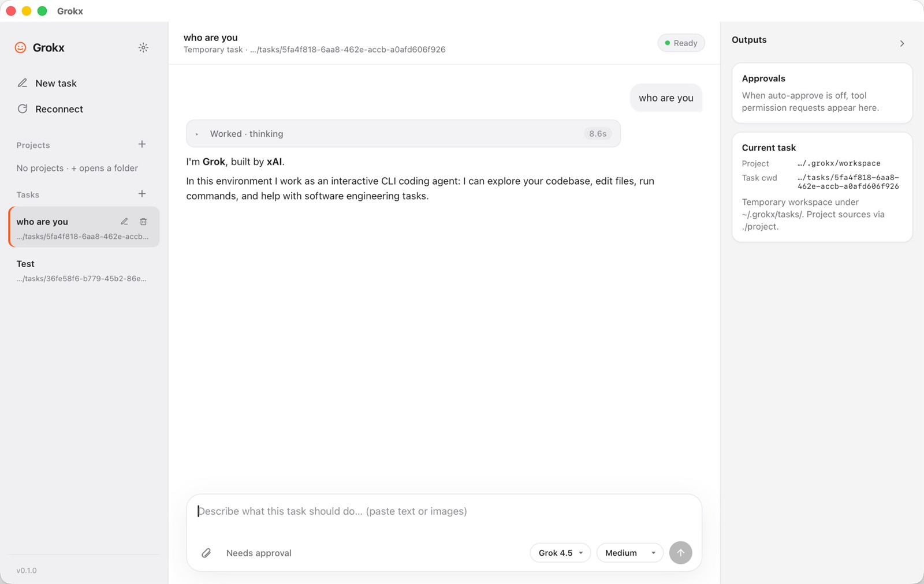Collapse the Outputs panel chevron
This screenshot has width=924, height=584.
click(x=902, y=43)
